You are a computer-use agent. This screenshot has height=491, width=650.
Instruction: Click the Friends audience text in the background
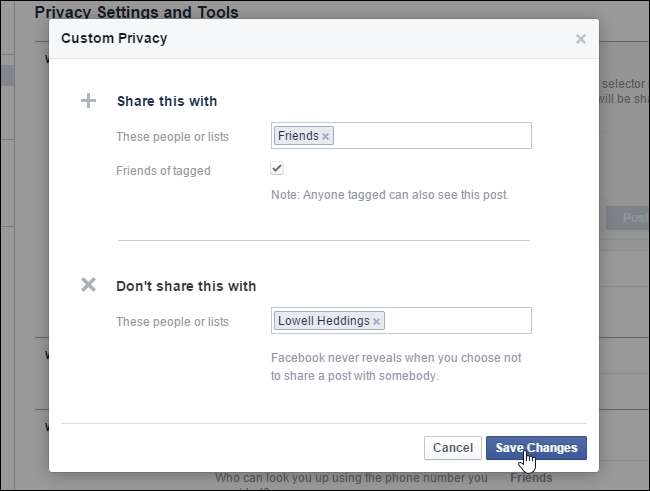[530, 479]
